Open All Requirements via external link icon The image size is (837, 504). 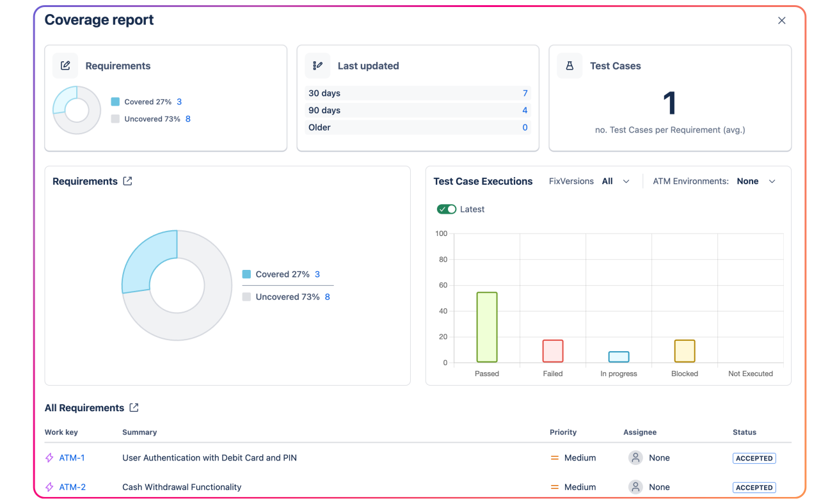(x=133, y=407)
